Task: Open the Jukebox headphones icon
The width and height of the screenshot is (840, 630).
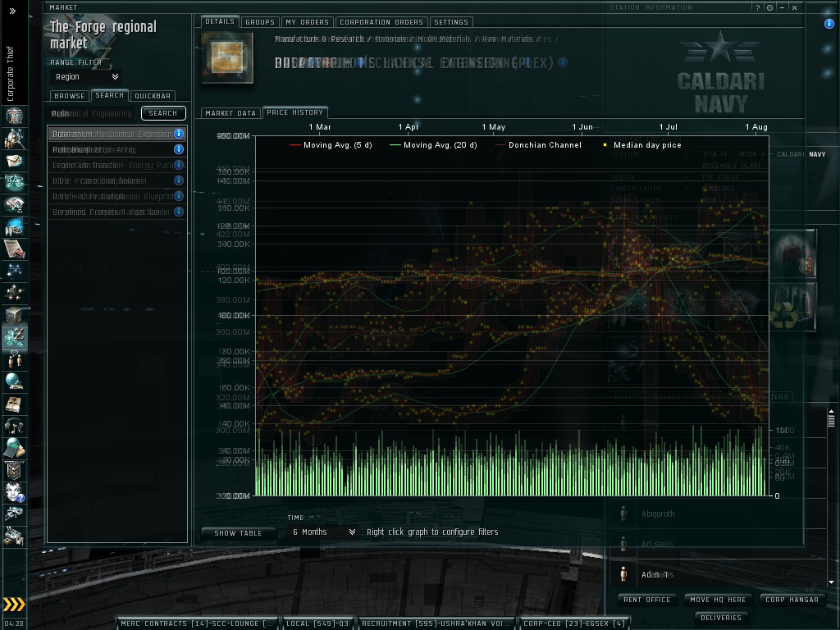Action: (14, 426)
